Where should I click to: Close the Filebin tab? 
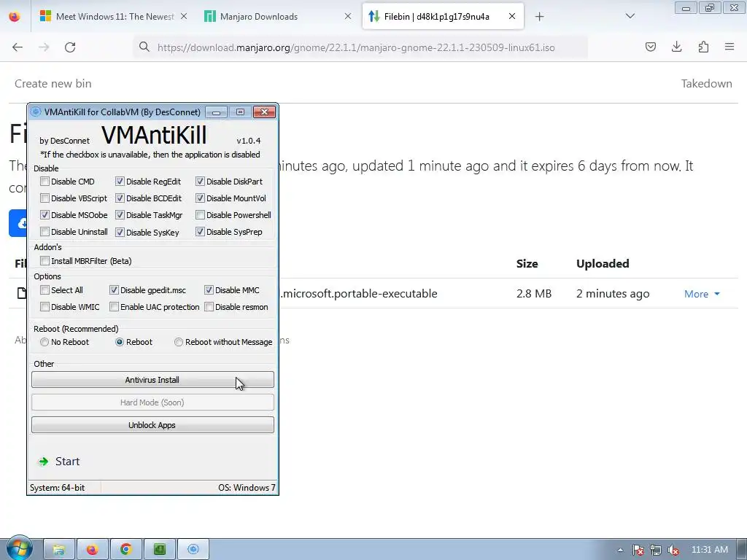point(512,16)
